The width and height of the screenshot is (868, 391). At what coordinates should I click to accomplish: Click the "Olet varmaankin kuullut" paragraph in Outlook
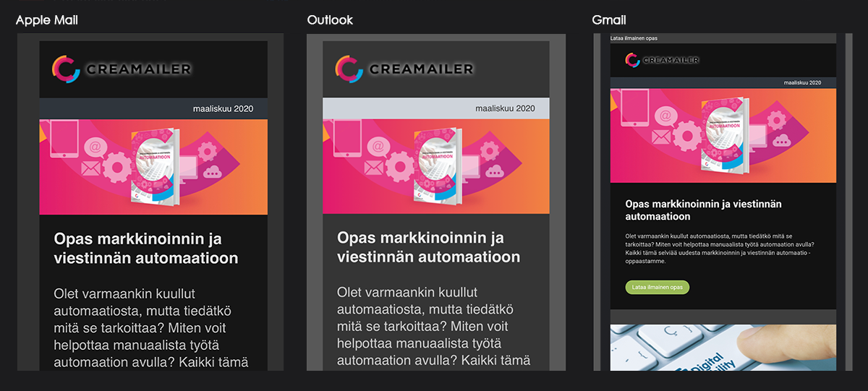(434, 327)
